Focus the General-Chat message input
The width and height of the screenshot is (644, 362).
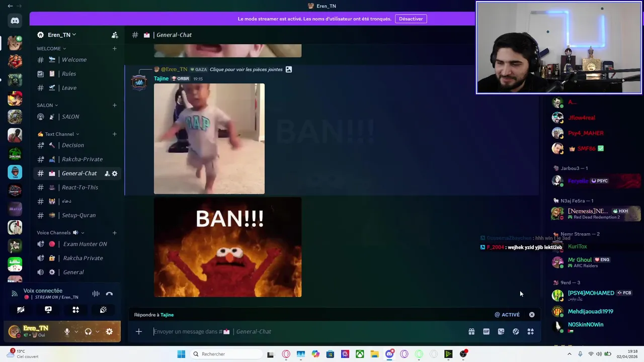click(x=307, y=331)
